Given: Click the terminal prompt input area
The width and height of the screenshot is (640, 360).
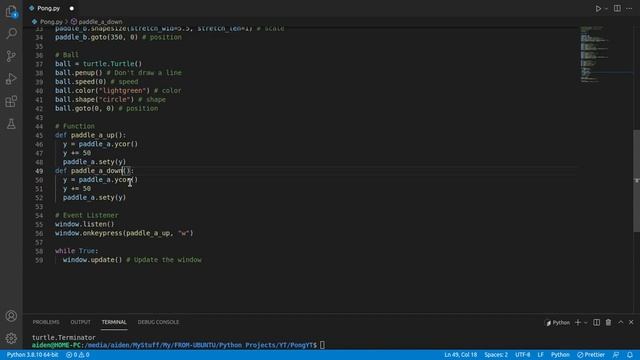Looking at the screenshot, I should click(x=322, y=345).
